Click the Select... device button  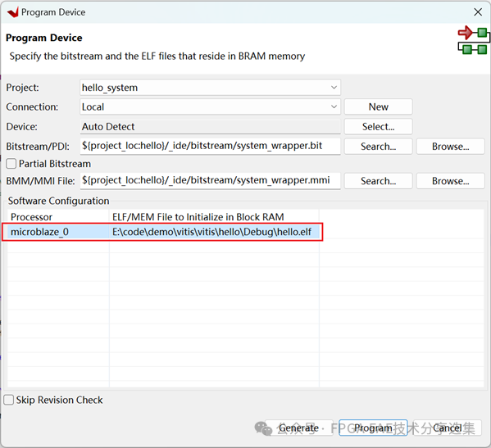pyautogui.click(x=378, y=127)
